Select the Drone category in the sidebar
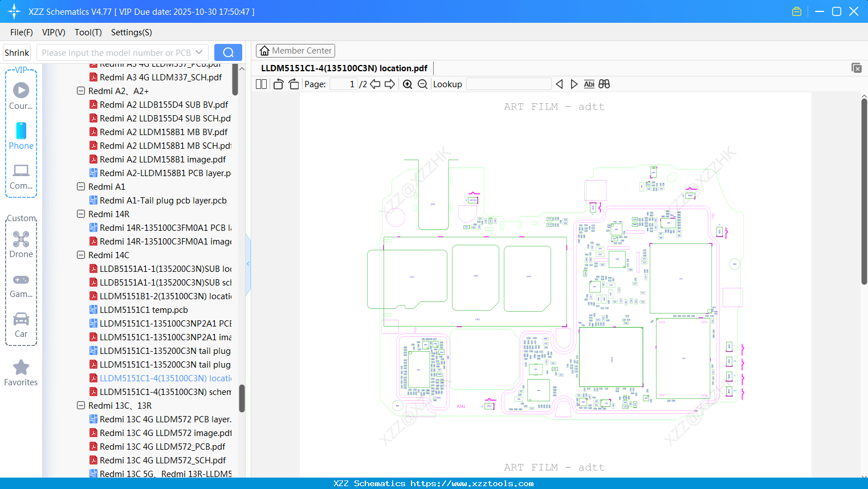This screenshot has width=868, height=489. click(x=21, y=244)
